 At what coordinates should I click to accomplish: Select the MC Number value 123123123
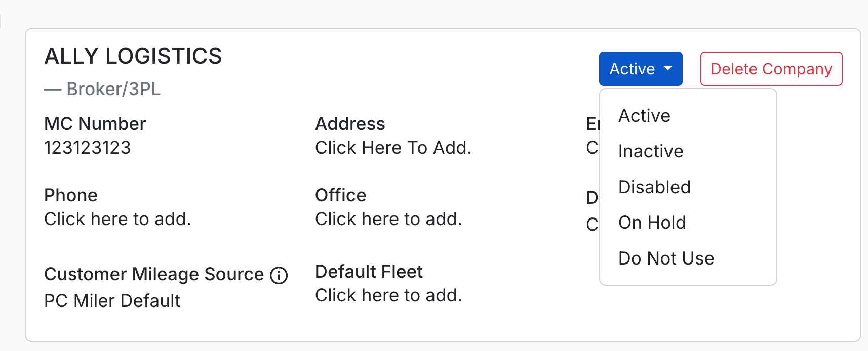[x=88, y=148]
